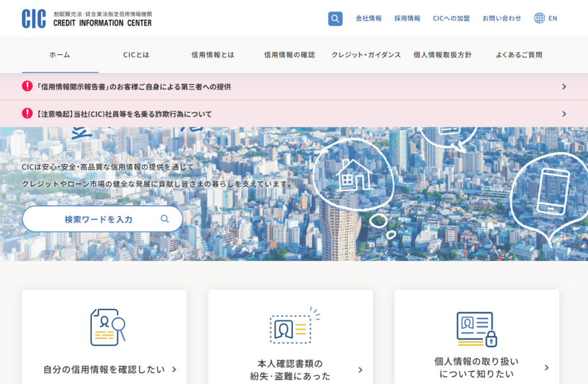Open the 自分の信用情報を確認したい card arrow
Screen dimensions: 588x384
coord(174,370)
